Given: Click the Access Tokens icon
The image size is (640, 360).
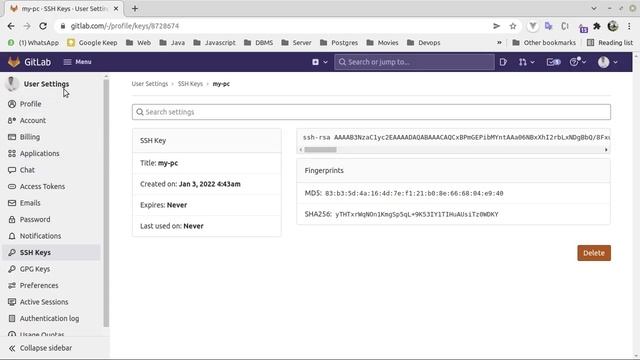Looking at the screenshot, I should tap(12, 187).
